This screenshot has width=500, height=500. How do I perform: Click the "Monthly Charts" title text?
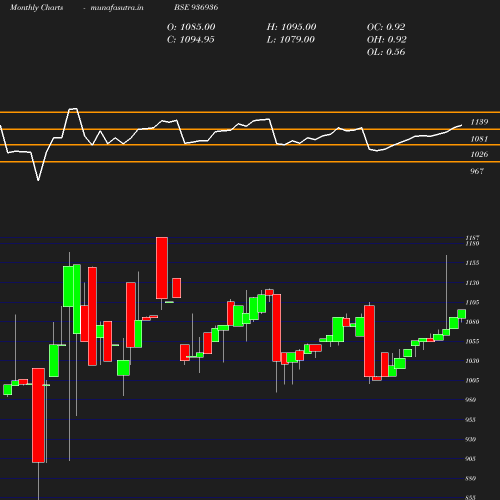36,7
